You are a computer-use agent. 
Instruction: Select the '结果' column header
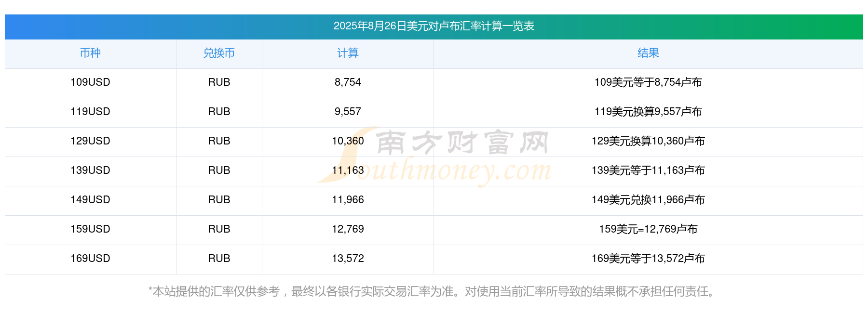click(648, 53)
